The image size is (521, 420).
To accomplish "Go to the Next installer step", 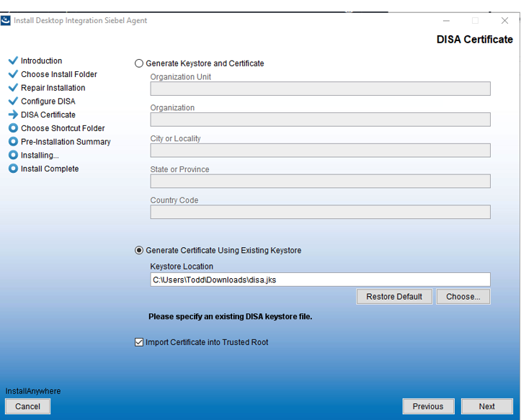I will (487, 406).
